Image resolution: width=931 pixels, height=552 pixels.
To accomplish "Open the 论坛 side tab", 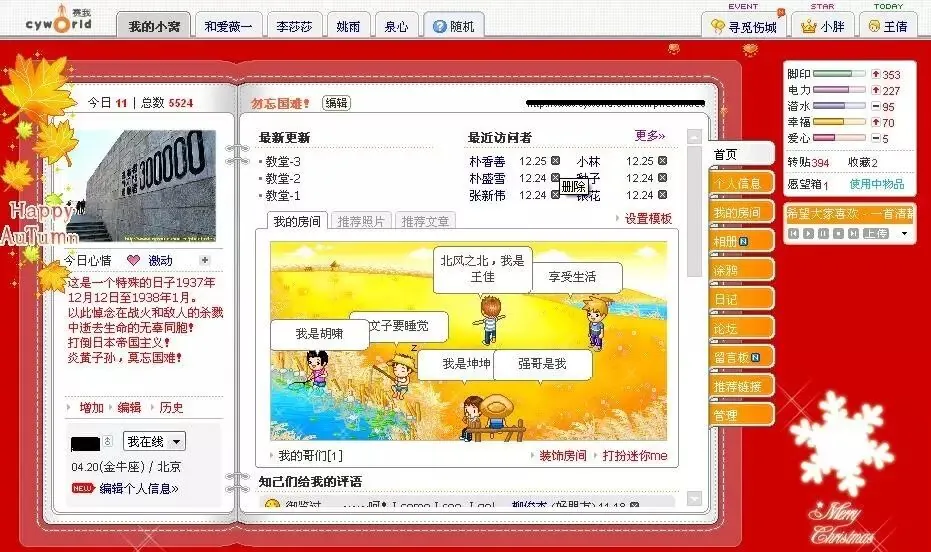I will (x=741, y=329).
